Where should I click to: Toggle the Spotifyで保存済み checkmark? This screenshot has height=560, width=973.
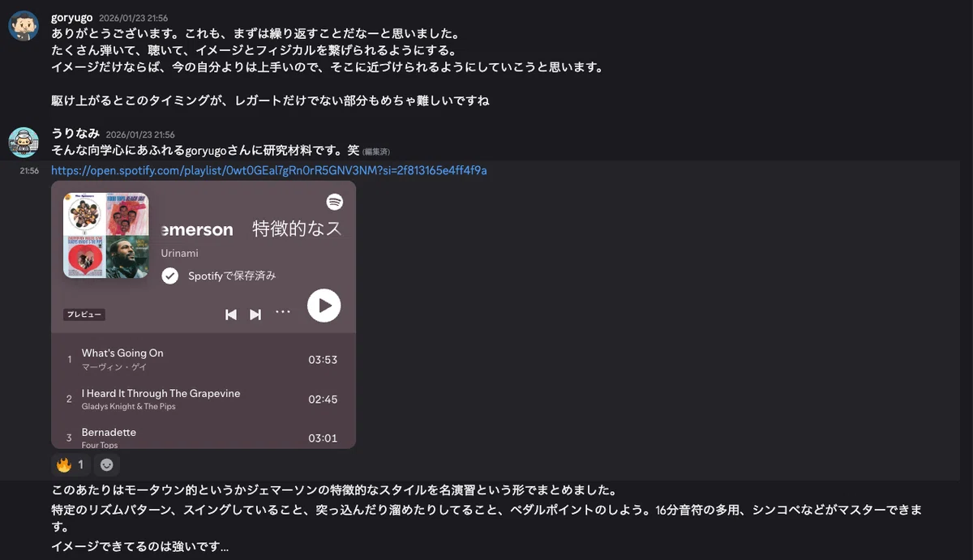tap(169, 276)
